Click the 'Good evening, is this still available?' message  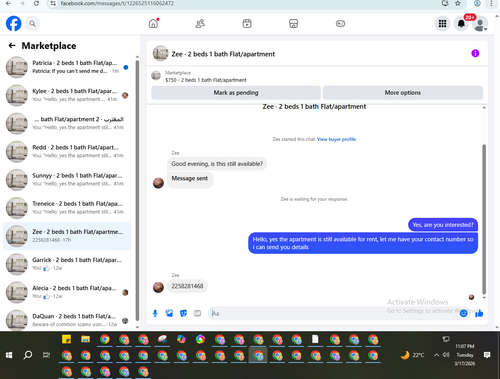tap(217, 164)
